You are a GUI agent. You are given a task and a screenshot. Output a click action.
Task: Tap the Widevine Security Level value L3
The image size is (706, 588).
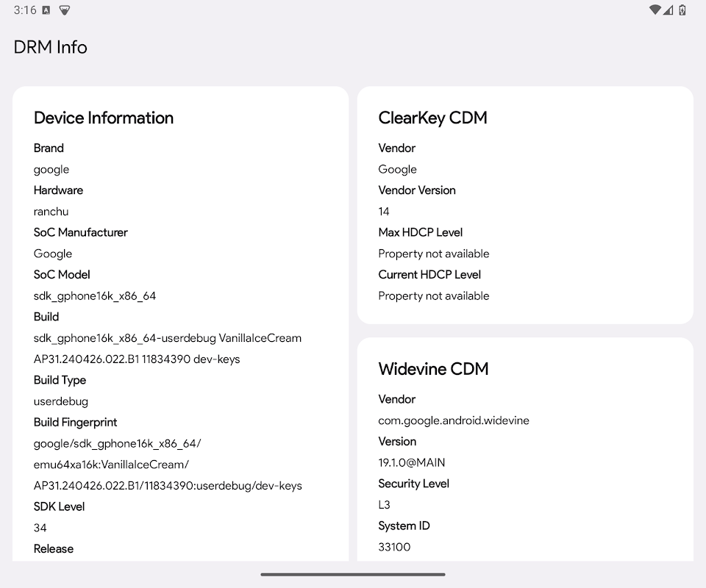(384, 505)
